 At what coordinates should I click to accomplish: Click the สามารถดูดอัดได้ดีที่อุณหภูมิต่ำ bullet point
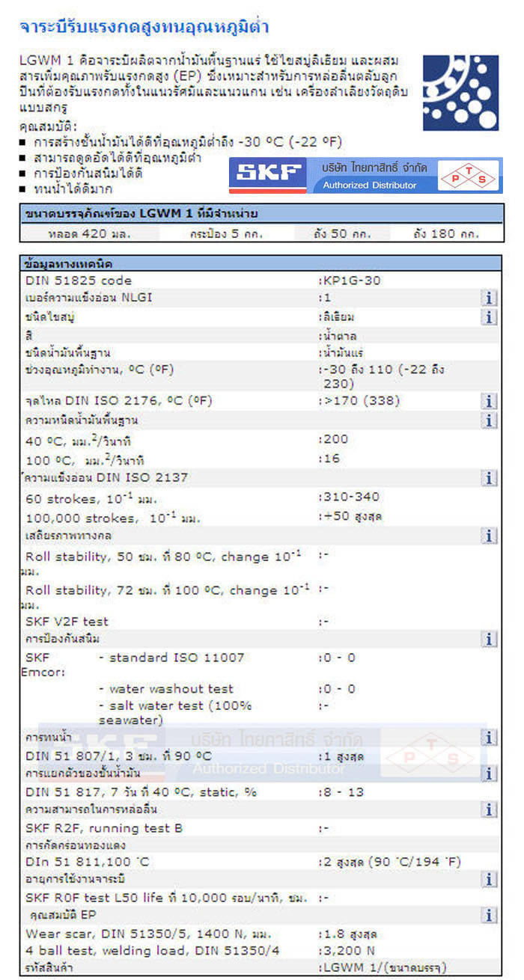118,158
